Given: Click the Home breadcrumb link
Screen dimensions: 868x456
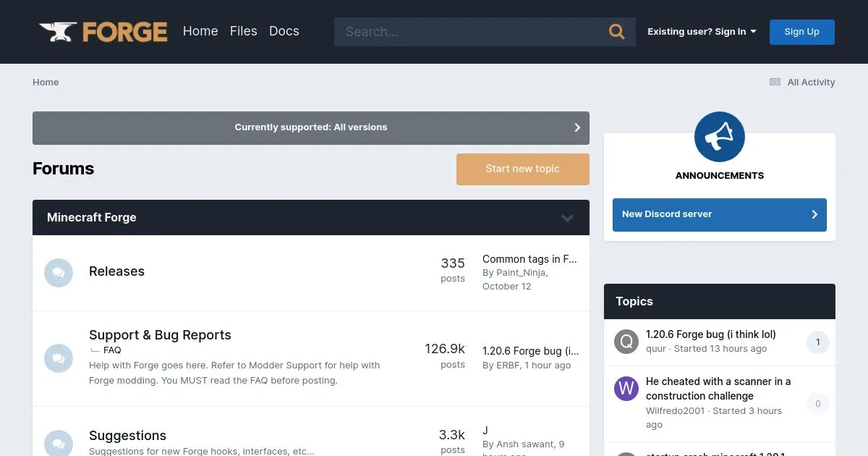Looking at the screenshot, I should point(46,83).
